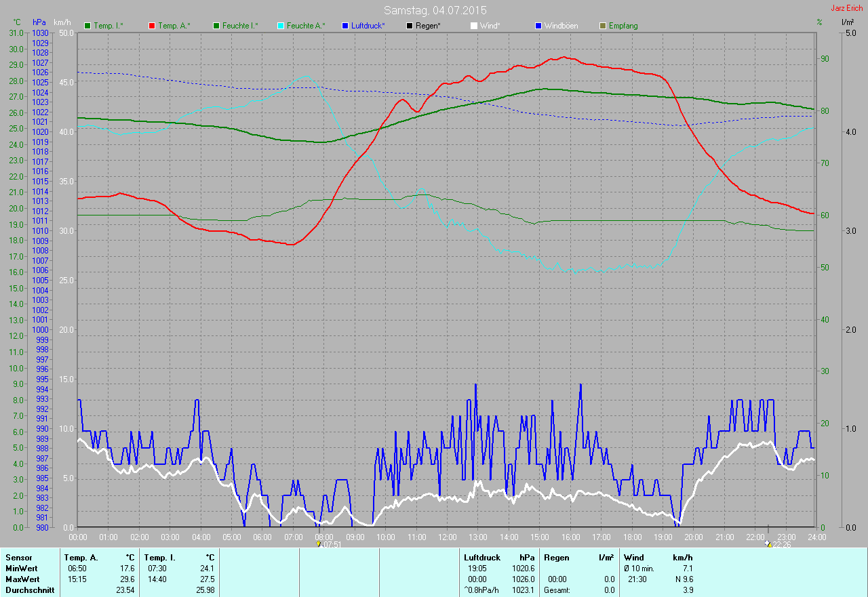This screenshot has width=868, height=597.
Task: Click the outdoor maximum temperature value 29.6
Action: click(x=127, y=579)
